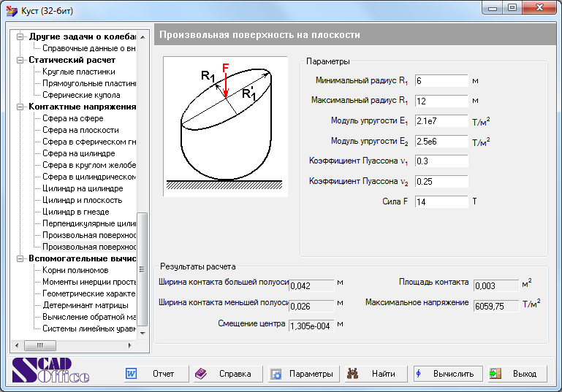This screenshot has height=392, width=562.
Task: Click the binoculars Найти icon
Action: [x=354, y=374]
